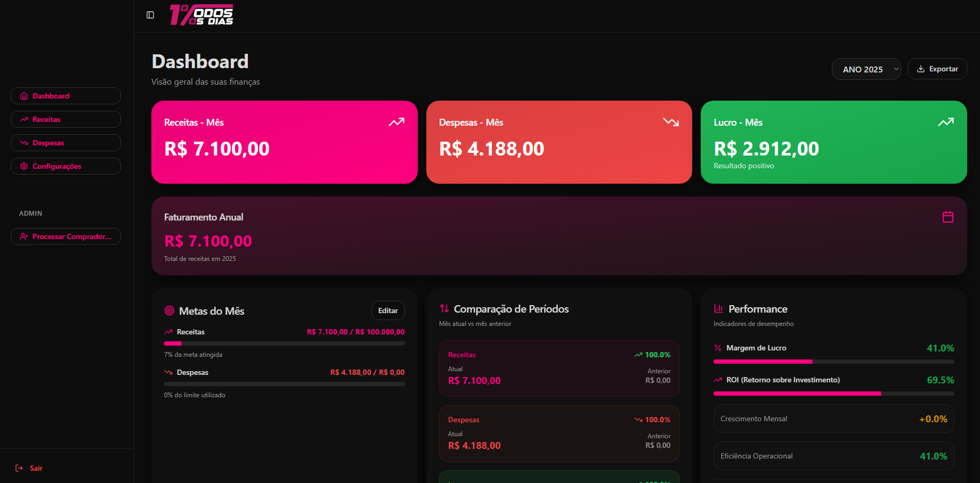Select Processar Comprador admin item
This screenshot has width=980, height=483.
point(66,236)
